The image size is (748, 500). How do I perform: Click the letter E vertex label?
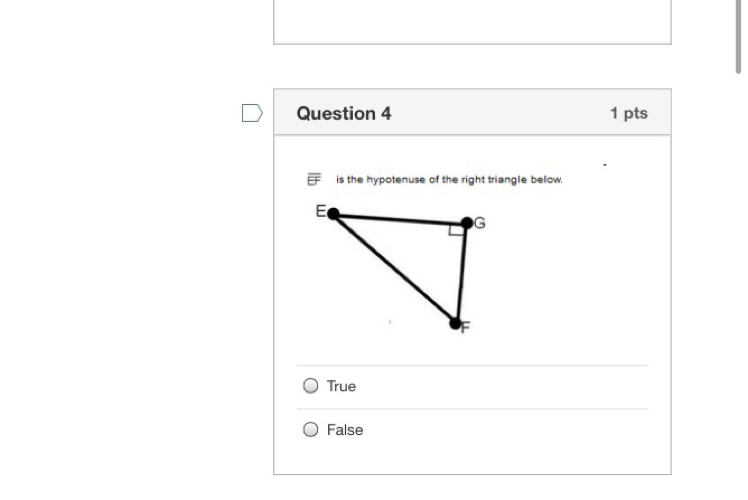pyautogui.click(x=321, y=211)
